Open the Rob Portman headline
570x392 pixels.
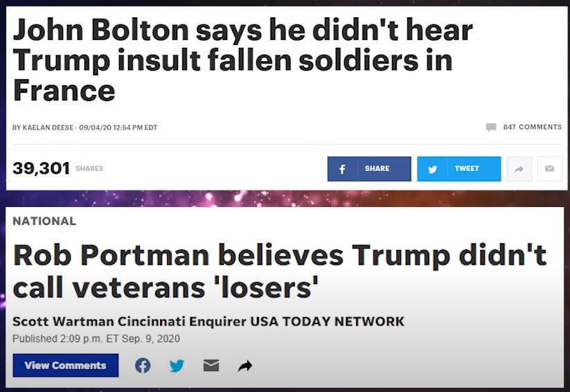[279, 271]
